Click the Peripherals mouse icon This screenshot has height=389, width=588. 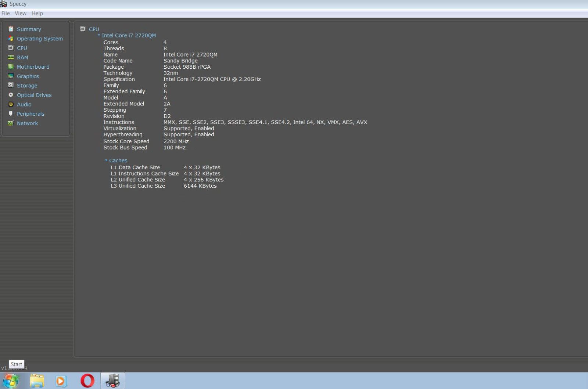pos(11,114)
